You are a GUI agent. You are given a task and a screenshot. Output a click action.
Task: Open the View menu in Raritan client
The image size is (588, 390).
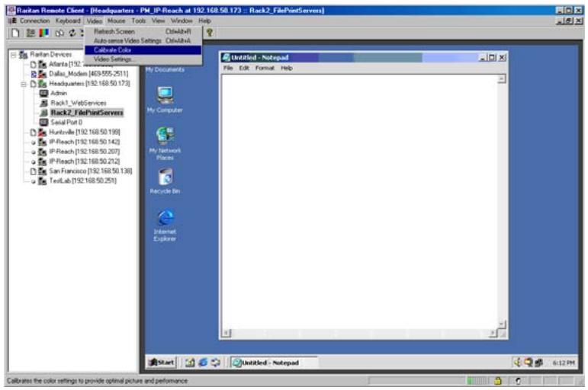[159, 21]
